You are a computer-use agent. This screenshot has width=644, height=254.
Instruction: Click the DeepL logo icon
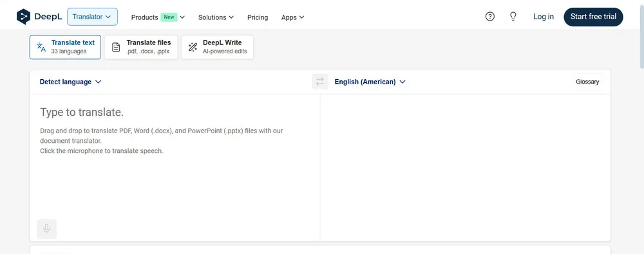tap(23, 17)
